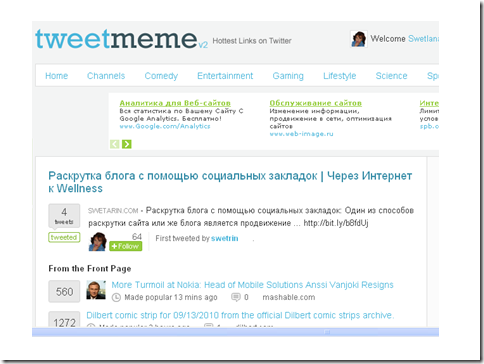Open the Channels menu
The height and width of the screenshot is (364, 484).
pyautogui.click(x=106, y=76)
